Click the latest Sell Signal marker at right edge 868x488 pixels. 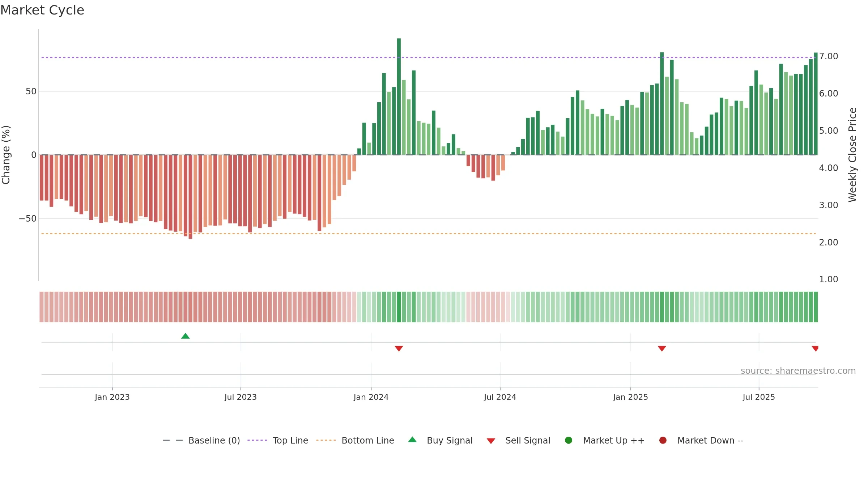pos(815,348)
